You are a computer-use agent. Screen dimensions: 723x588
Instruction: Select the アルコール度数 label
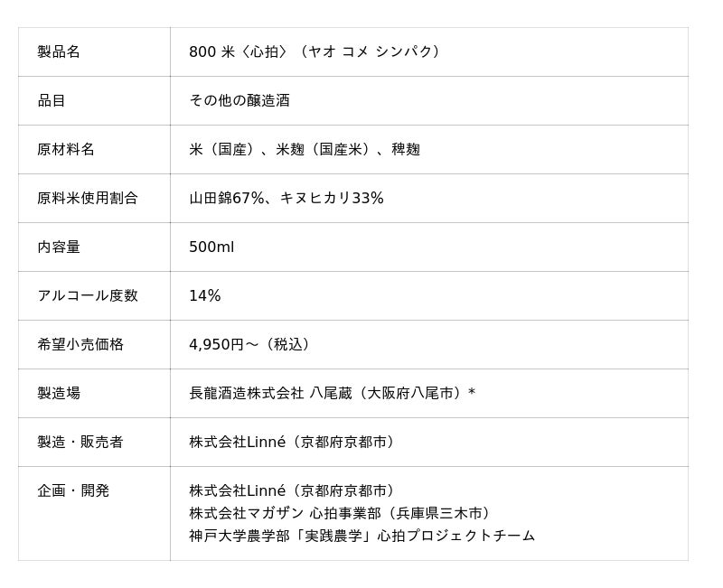88,295
